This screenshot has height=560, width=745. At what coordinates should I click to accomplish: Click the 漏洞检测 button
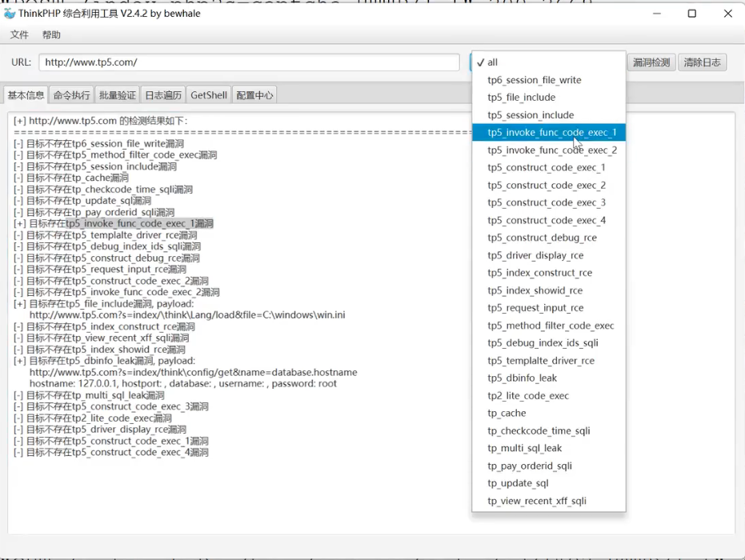pos(651,62)
